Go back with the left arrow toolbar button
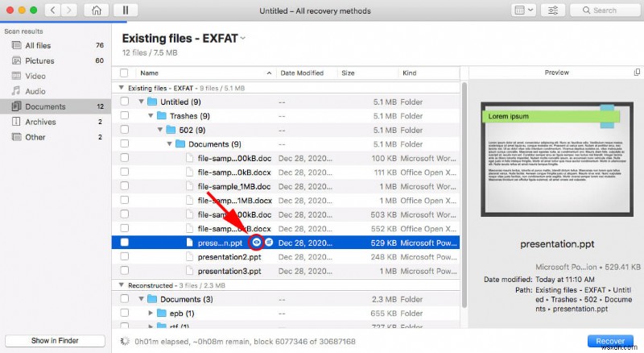Screen dimensions: 644x353 52,10
